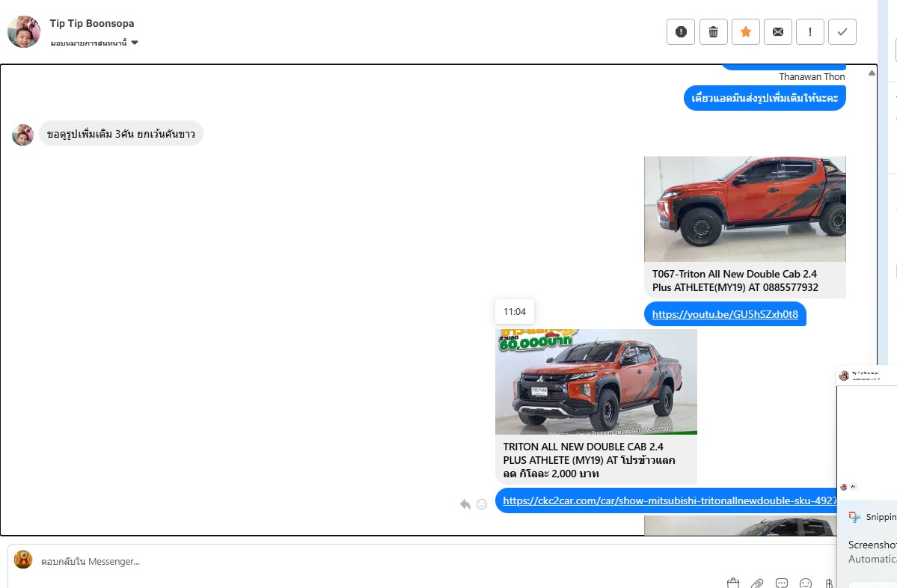Flag conversation with the exclamation mark button
Screen dimensions: 897x588
coord(810,31)
